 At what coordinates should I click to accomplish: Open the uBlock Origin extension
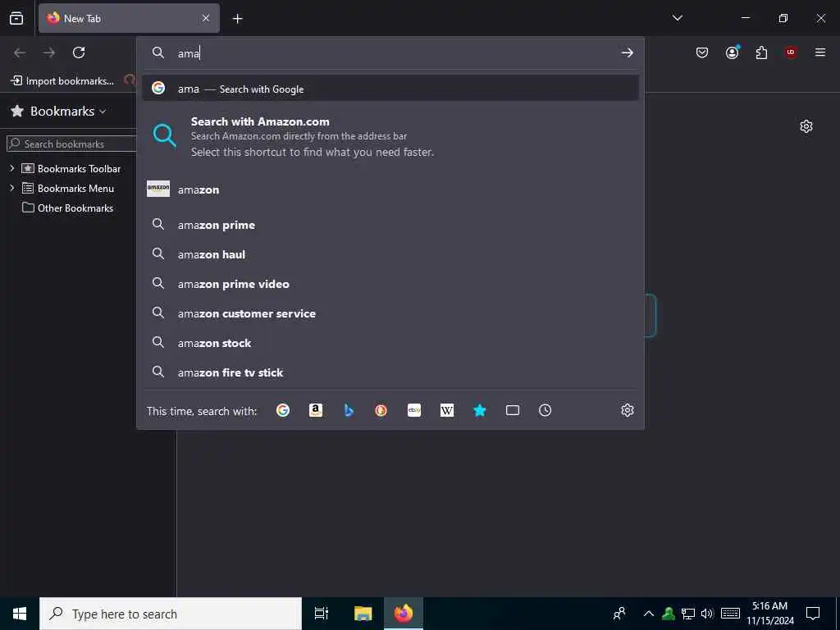point(791,52)
